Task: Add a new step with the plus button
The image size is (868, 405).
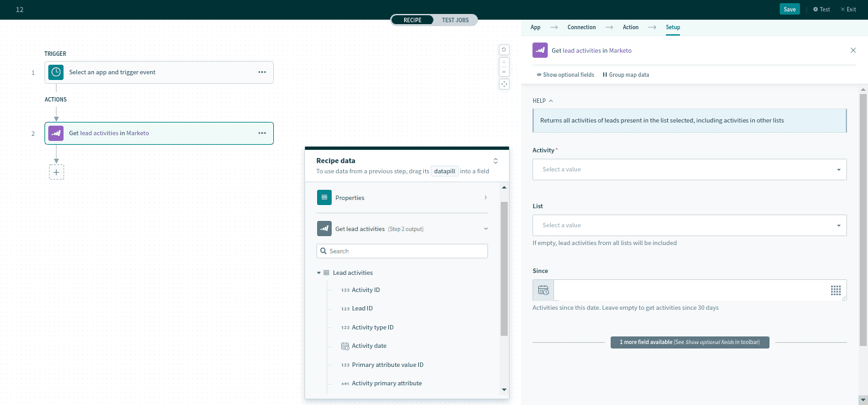Action: [x=57, y=172]
